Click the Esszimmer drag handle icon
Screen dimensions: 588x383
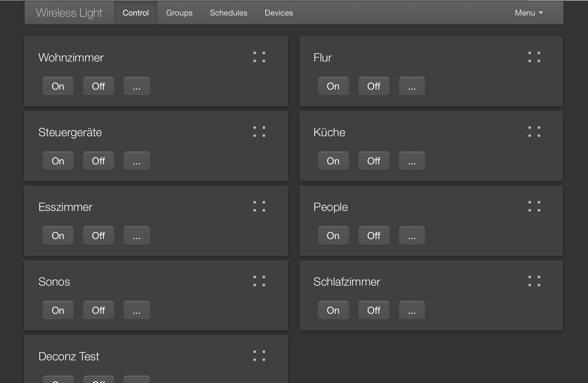coord(259,206)
